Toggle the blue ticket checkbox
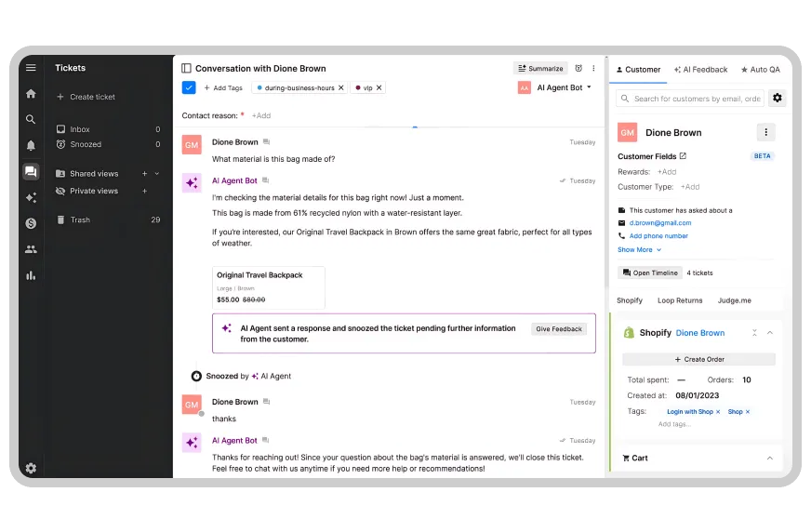811x532 pixels. pyautogui.click(x=189, y=87)
